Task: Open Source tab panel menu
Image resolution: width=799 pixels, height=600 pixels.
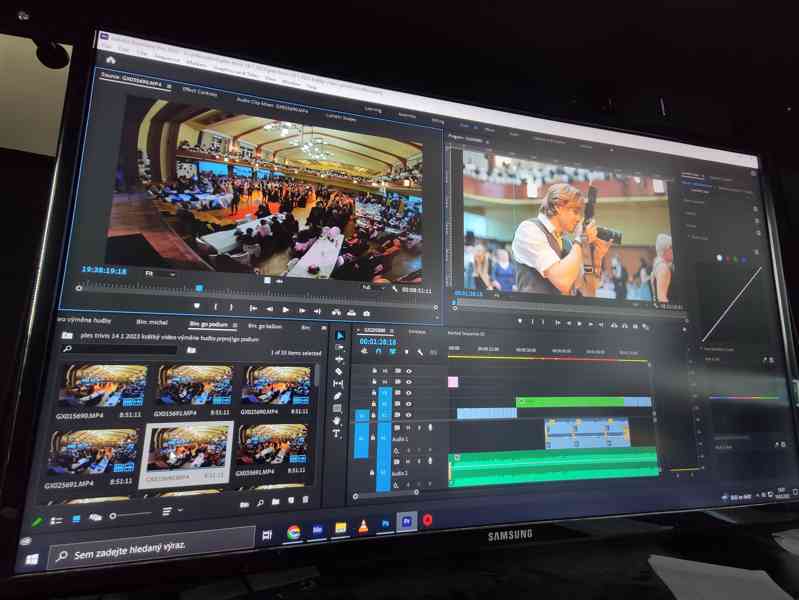Action: point(169,86)
